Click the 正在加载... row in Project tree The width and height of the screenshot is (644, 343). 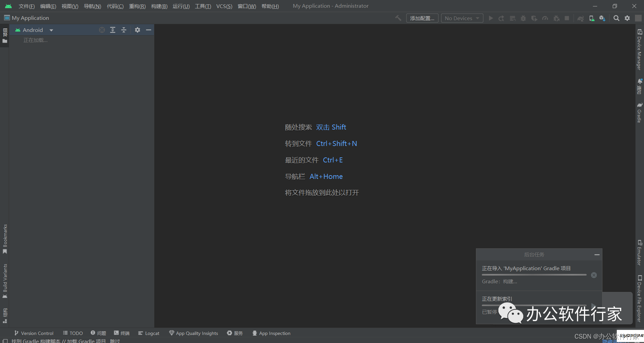click(36, 40)
